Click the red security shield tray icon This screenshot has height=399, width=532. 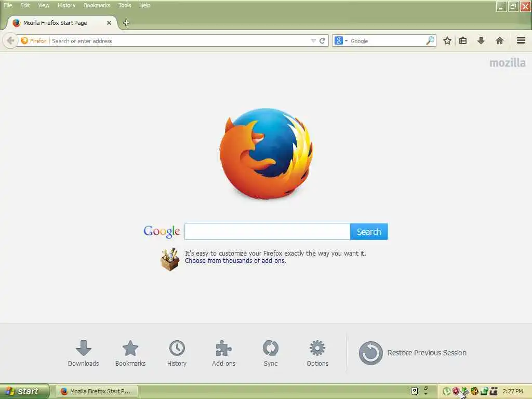[456, 391]
